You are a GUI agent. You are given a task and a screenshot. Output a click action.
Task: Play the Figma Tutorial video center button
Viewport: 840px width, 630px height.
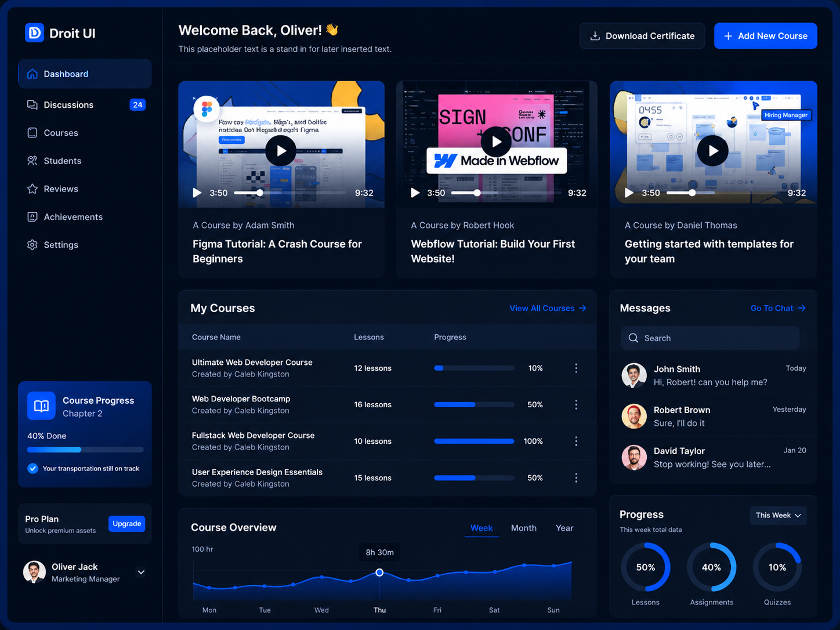[281, 151]
